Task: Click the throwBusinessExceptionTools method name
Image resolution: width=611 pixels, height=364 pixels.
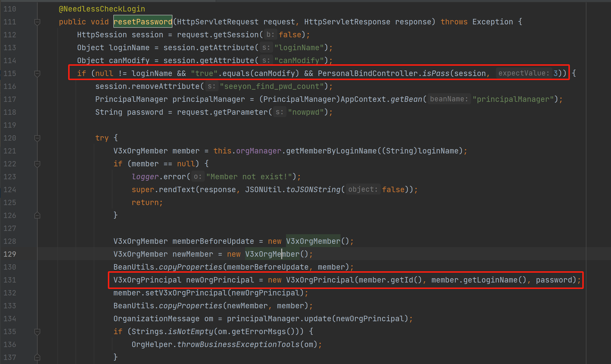Action: click(238, 344)
